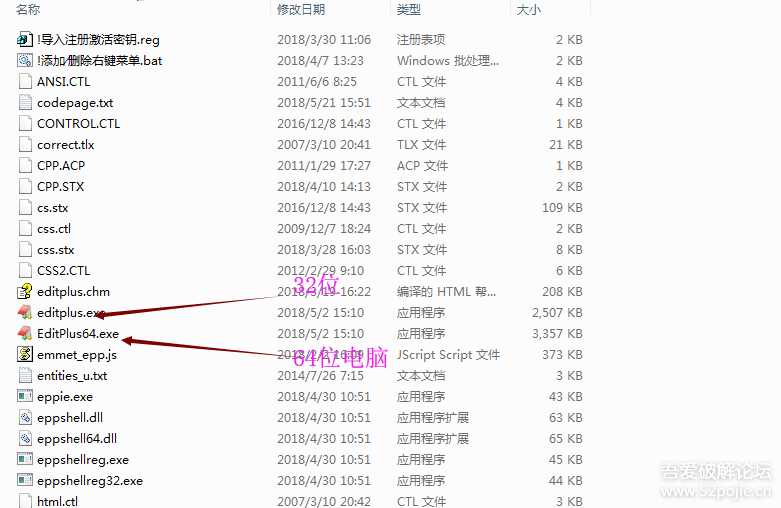Sort by the 类型 column header
The image size is (781, 508).
coord(408,9)
